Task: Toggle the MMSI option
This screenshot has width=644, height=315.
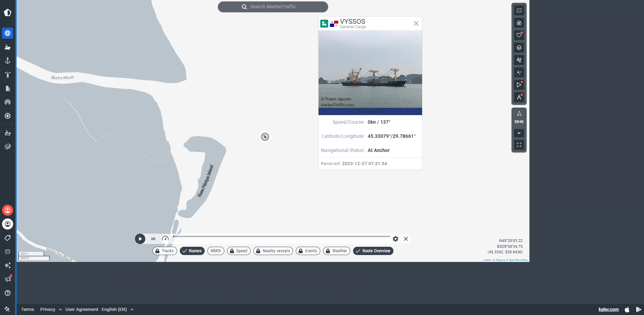Action: [x=216, y=251]
